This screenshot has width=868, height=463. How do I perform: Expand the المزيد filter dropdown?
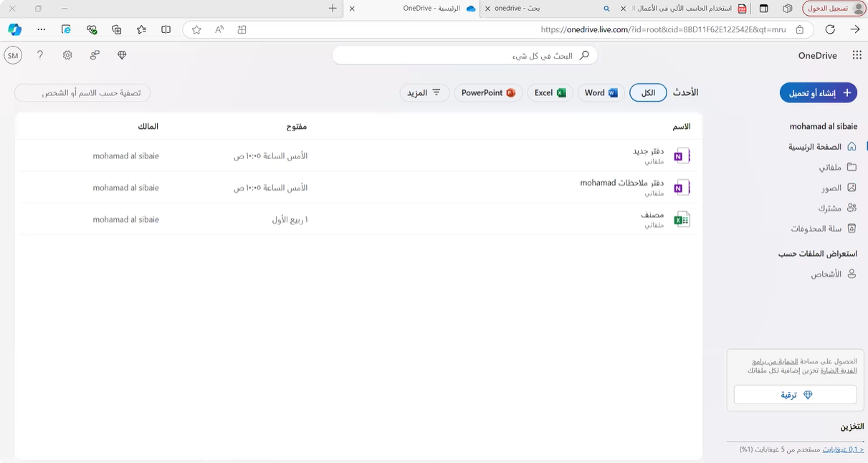(424, 93)
